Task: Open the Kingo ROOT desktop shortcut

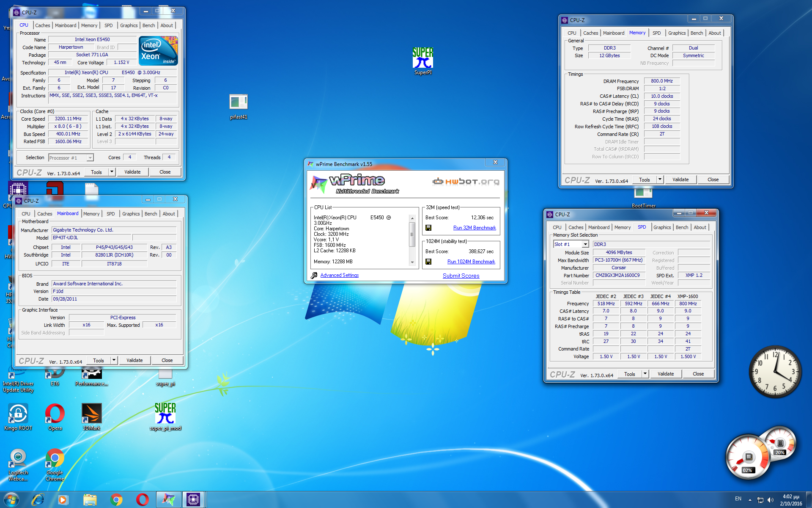Action: (18, 417)
